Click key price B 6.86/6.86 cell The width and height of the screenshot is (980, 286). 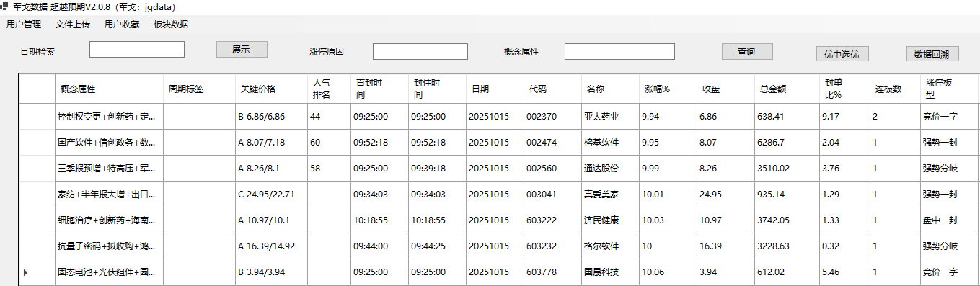pos(272,117)
